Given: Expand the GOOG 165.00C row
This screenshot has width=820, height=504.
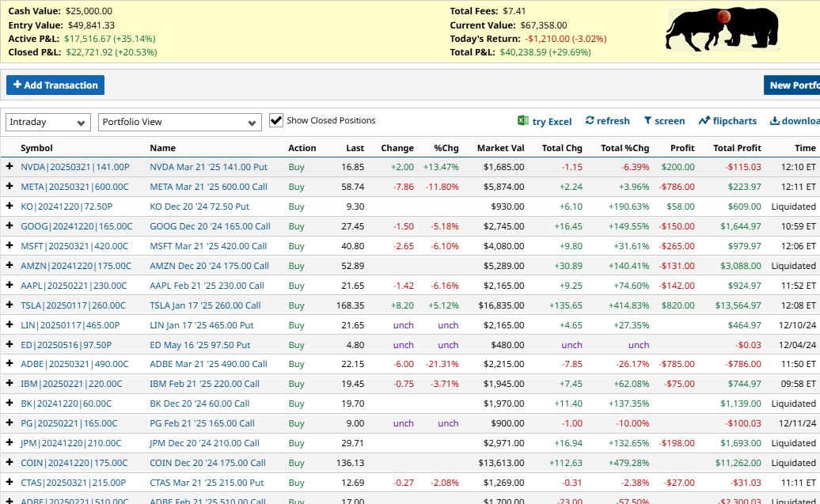Looking at the screenshot, I should (x=9, y=225).
